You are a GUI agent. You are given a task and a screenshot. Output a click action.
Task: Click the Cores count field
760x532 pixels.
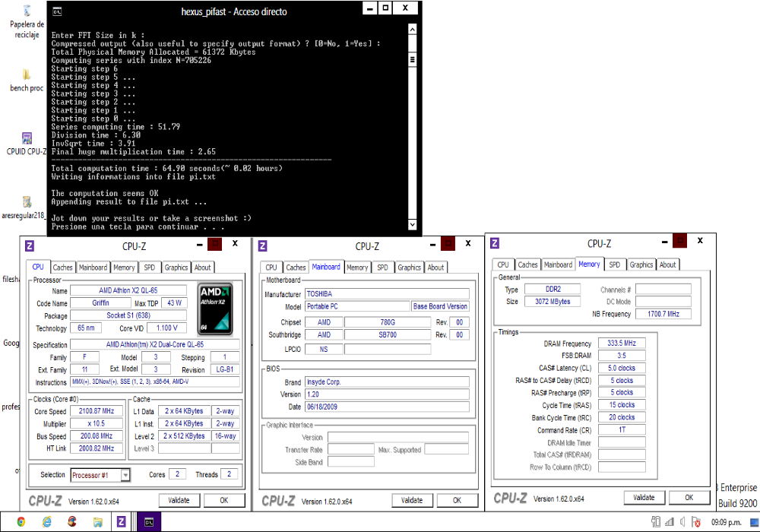[x=177, y=473]
